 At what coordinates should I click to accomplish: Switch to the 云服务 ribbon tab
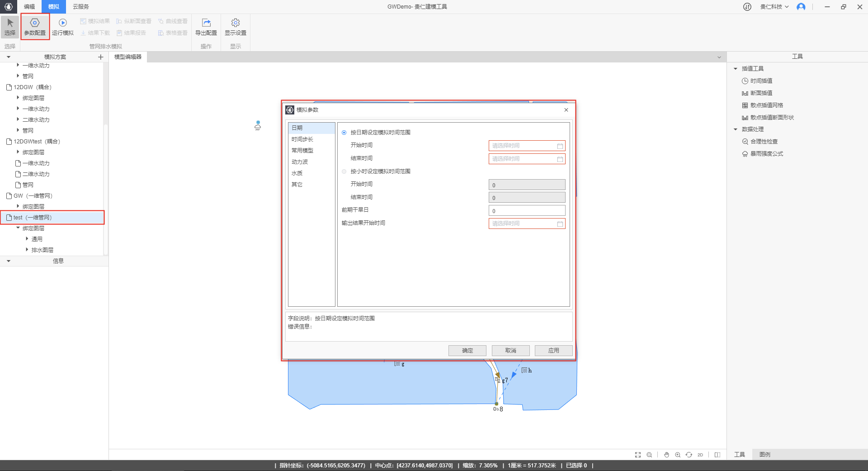(81, 7)
